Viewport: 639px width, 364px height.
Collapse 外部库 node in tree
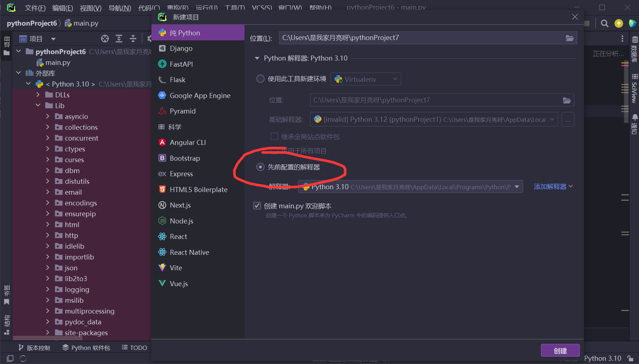18,73
